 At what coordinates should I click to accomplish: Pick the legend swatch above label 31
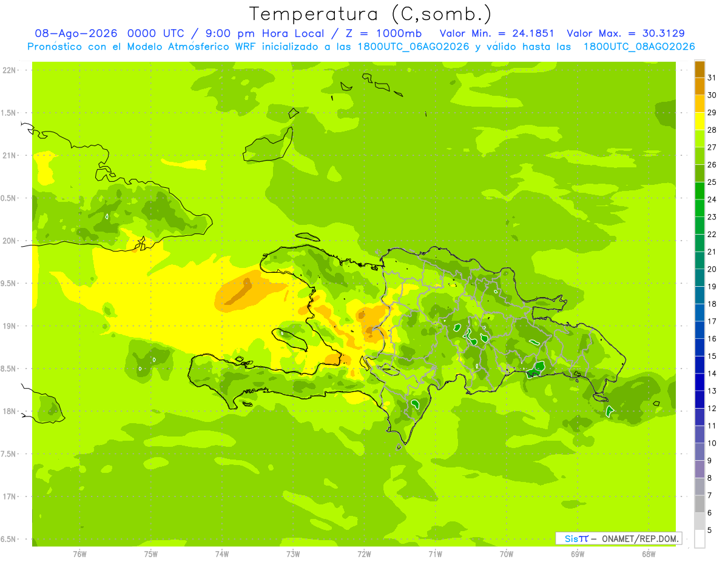[699, 69]
